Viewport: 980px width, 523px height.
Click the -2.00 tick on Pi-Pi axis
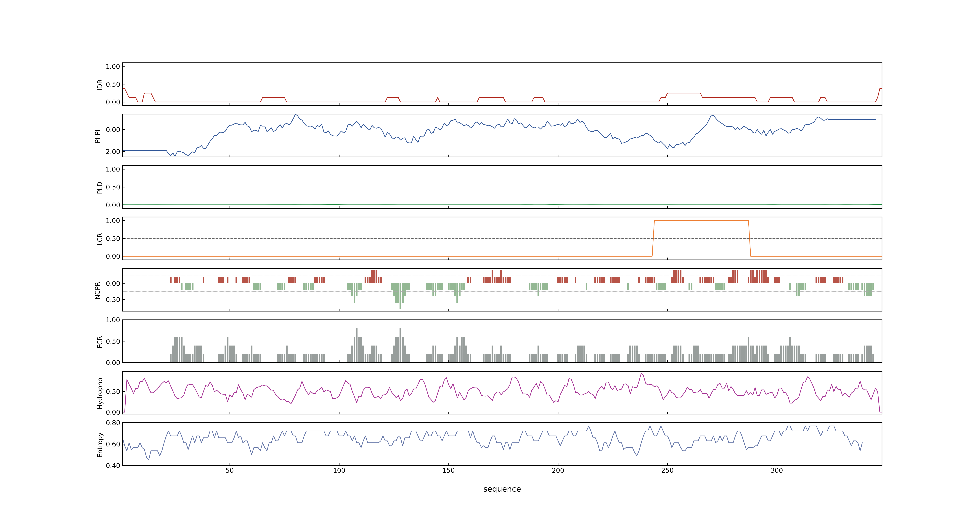click(x=111, y=152)
